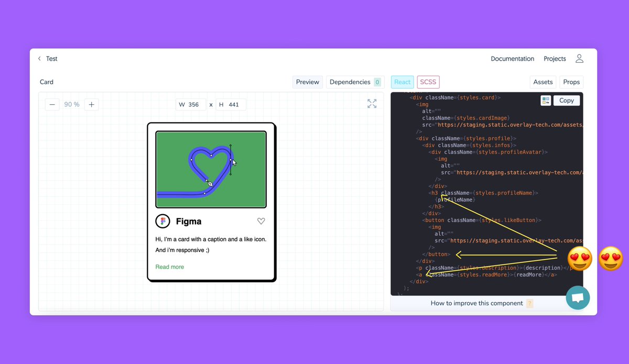Image resolution: width=629 pixels, height=364 pixels.
Task: Open the Documentation page
Action: click(512, 59)
